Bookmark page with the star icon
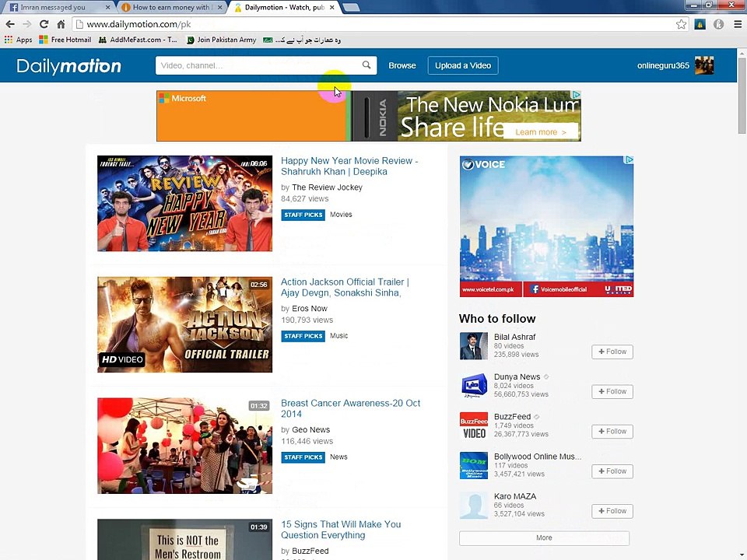Viewport: 747px width, 560px height. (682, 24)
